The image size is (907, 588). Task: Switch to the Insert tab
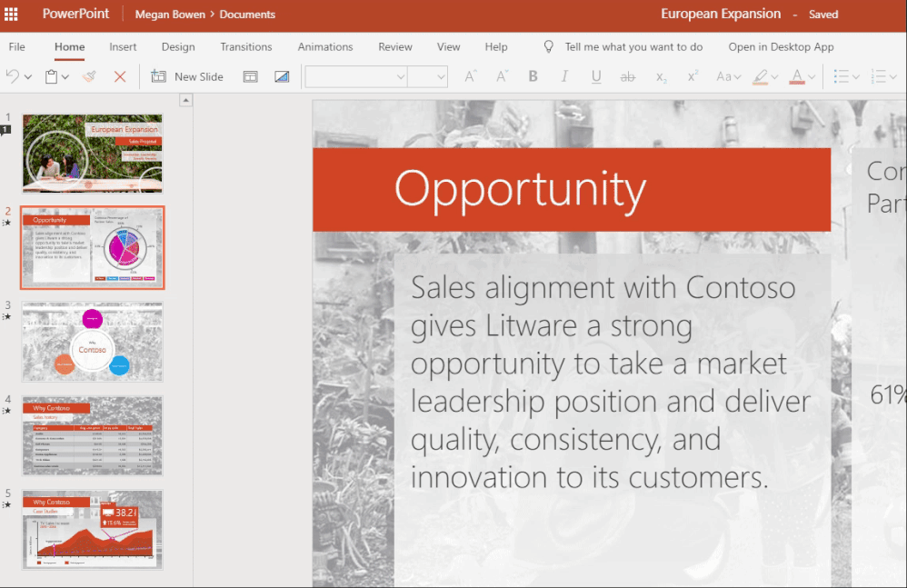pyautogui.click(x=123, y=47)
